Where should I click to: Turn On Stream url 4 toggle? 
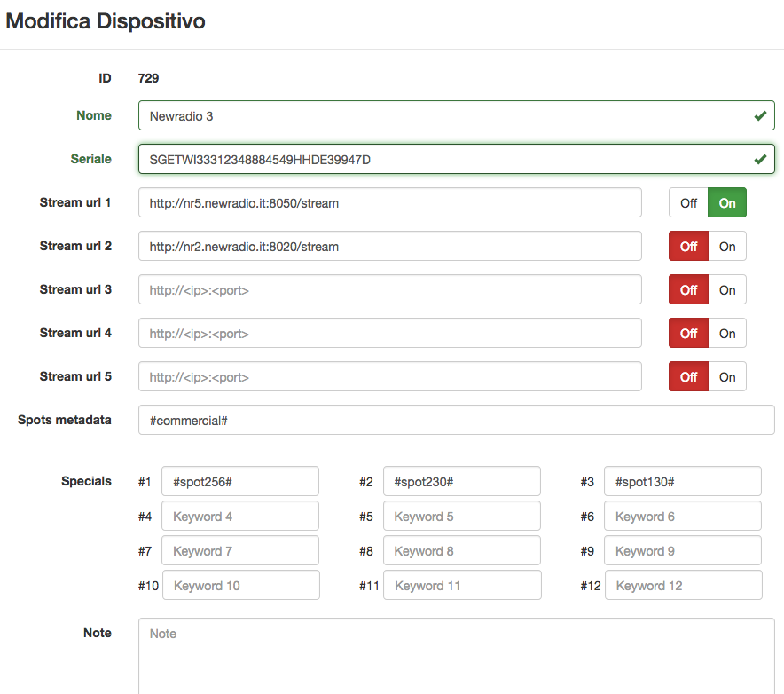coord(727,333)
